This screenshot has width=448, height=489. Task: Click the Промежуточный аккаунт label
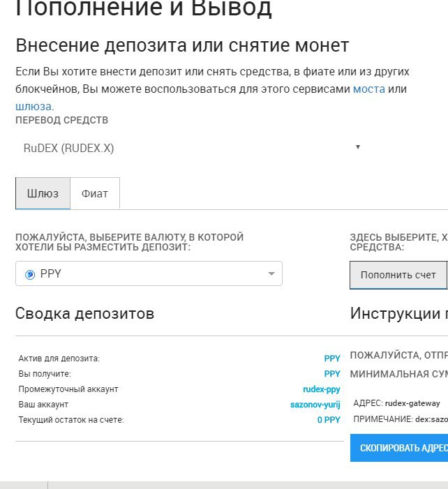68,389
